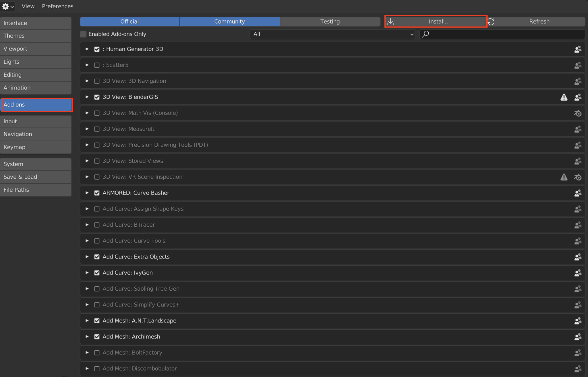This screenshot has height=377, width=588.
Task: Click the users icon at end of Add Curve: IvyGen row
Action: [578, 273]
